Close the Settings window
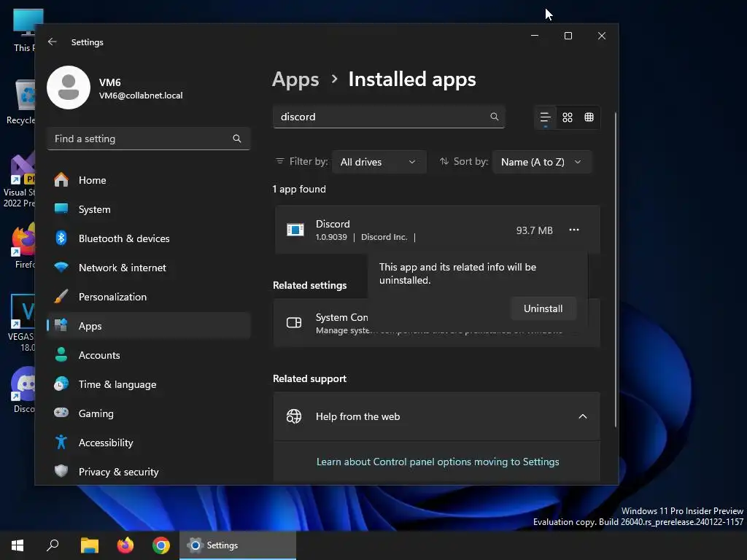This screenshot has height=560, width=747. click(602, 36)
